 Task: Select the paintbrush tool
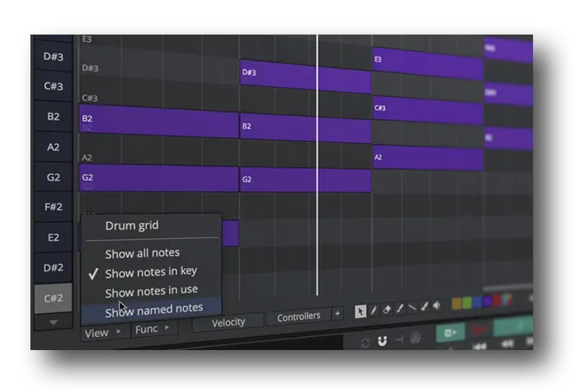[425, 306]
